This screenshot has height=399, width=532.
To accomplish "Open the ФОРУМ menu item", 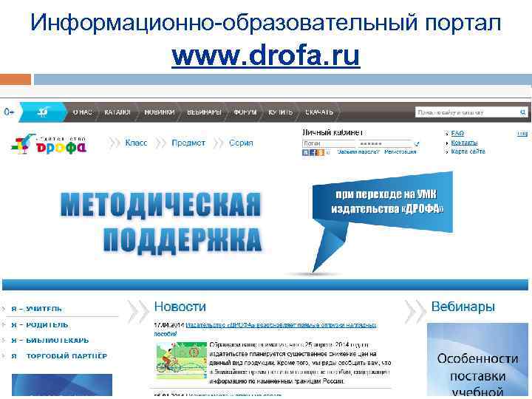I will [245, 112].
